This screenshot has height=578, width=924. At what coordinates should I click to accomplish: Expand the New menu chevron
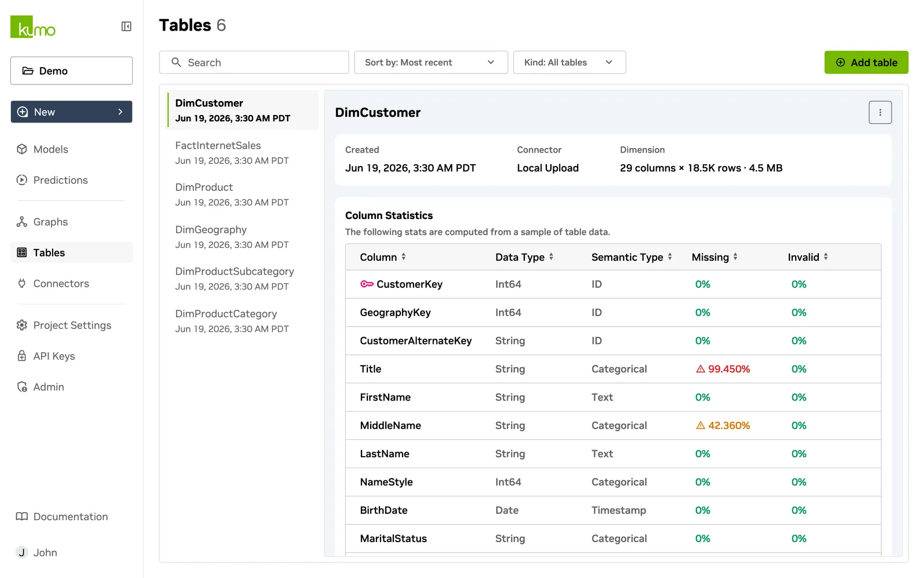[120, 112]
